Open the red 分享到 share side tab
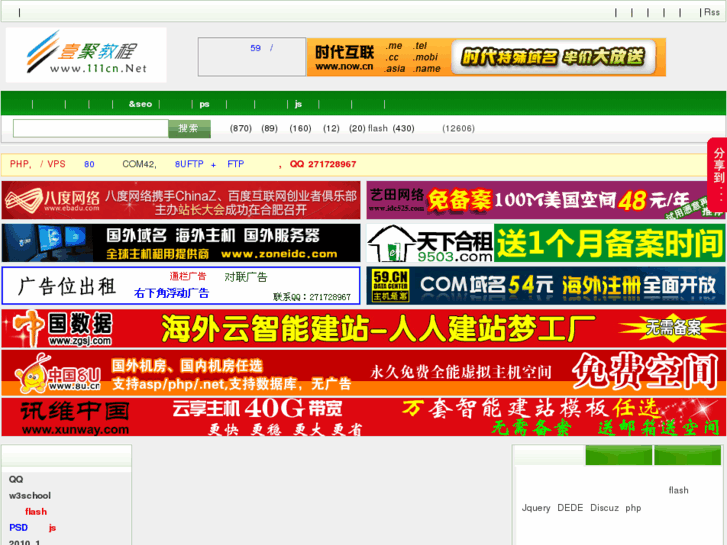The width and height of the screenshot is (727, 545). coord(718,175)
